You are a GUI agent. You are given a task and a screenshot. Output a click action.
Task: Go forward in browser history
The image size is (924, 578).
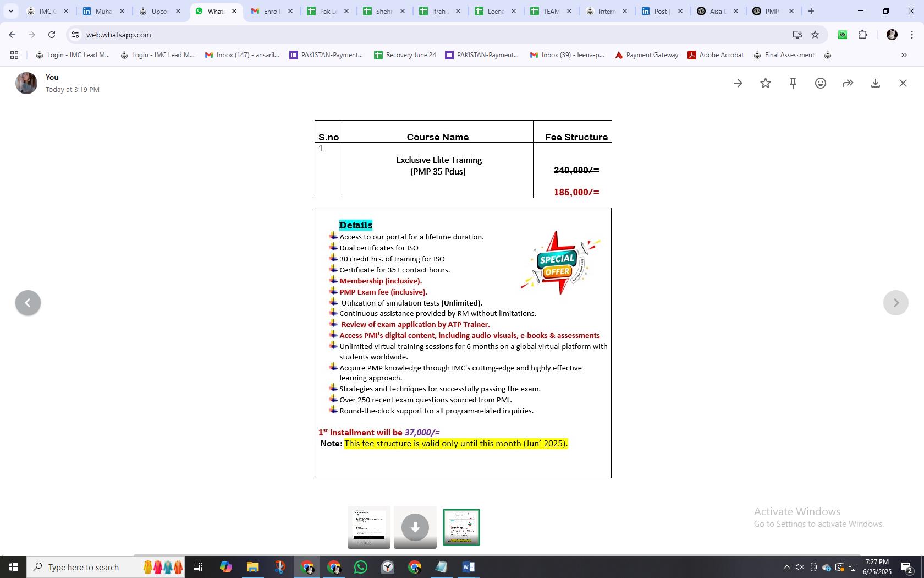pos(32,35)
